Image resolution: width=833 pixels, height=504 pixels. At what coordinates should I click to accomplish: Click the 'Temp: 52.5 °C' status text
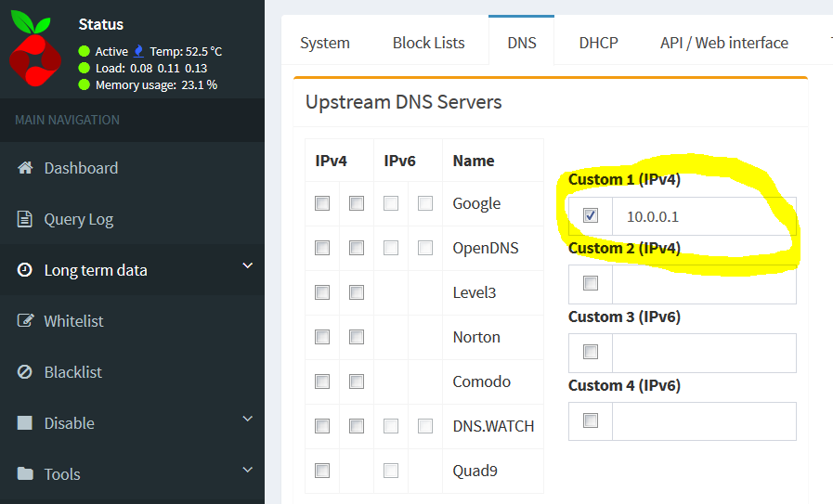pos(186,52)
